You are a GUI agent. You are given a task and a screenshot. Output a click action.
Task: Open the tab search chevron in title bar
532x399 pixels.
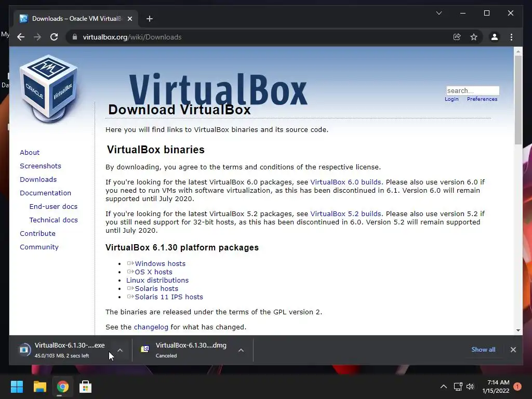438,13
